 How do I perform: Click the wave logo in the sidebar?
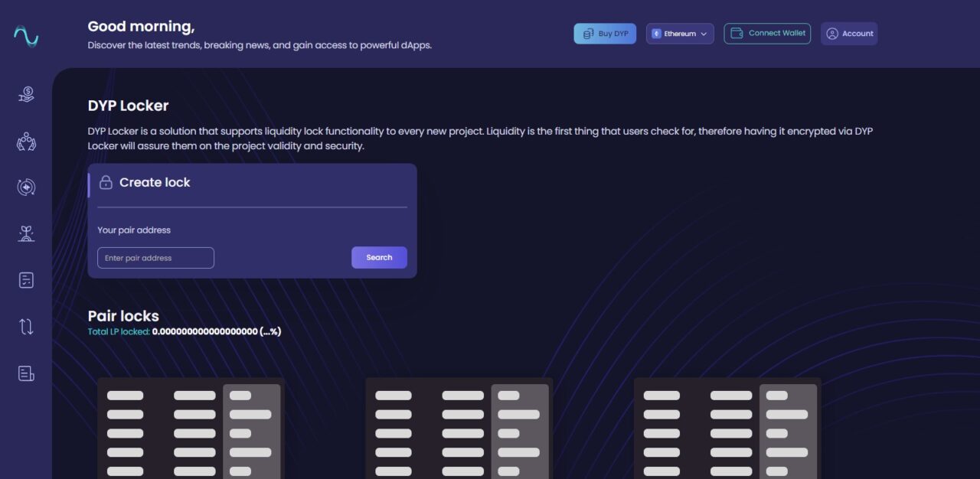pos(26,36)
